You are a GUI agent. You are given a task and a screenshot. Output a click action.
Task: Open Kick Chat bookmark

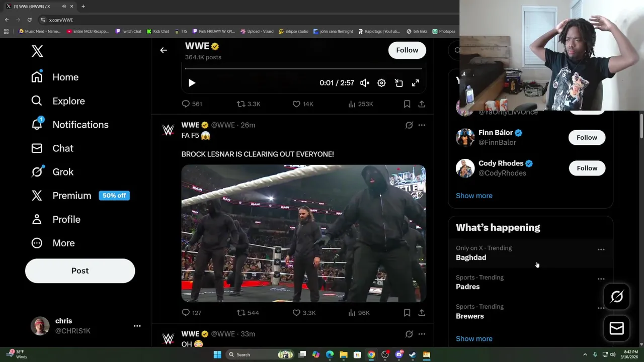click(x=158, y=31)
